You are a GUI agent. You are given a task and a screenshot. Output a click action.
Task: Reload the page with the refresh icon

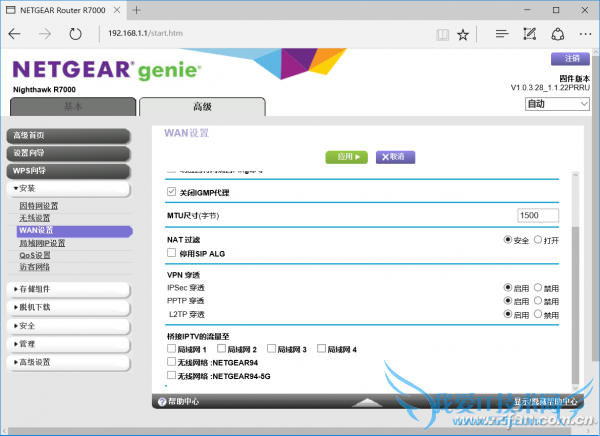75,34
